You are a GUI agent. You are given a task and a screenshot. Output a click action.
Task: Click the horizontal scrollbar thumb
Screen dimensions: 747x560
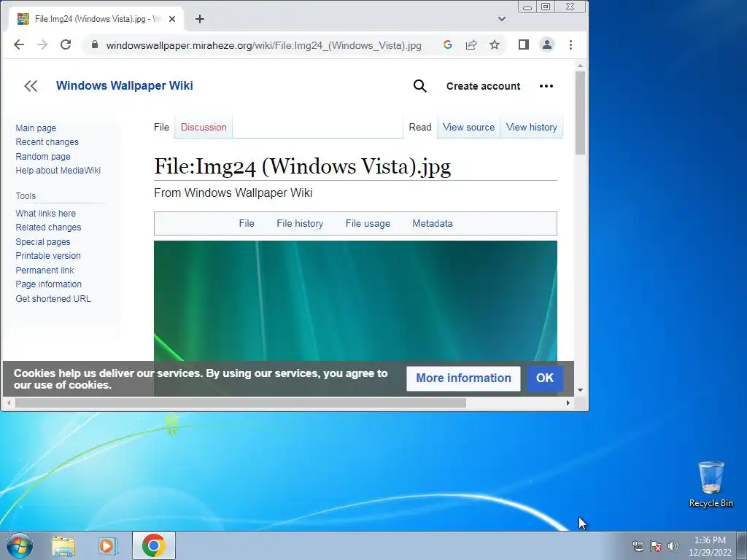click(241, 402)
